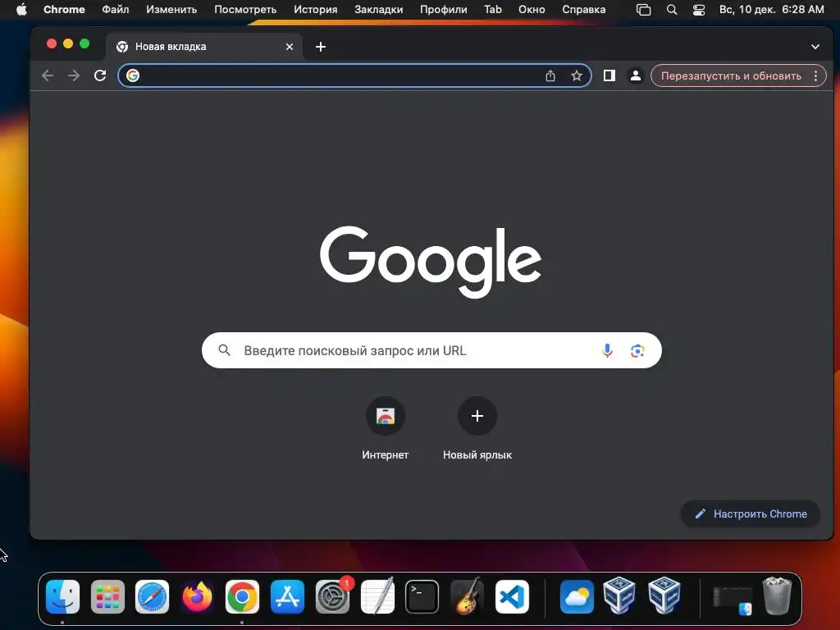Viewport: 840px width, 630px height.
Task: Launch Terminal from the Dock
Action: tap(422, 596)
